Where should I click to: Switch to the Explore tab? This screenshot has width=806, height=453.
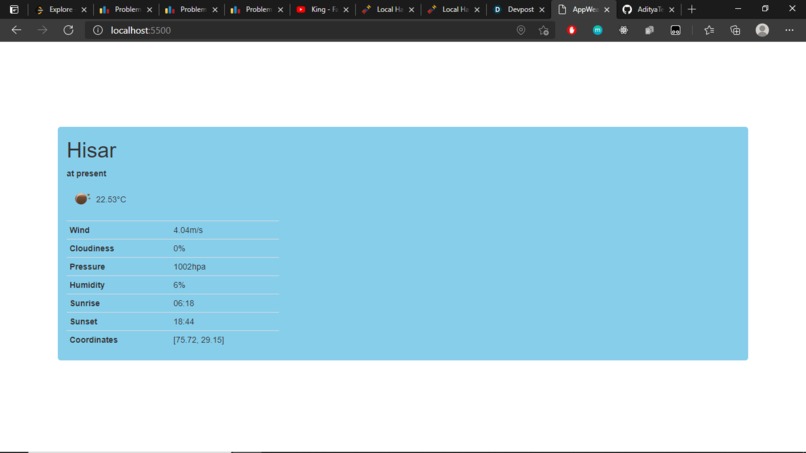[61, 9]
